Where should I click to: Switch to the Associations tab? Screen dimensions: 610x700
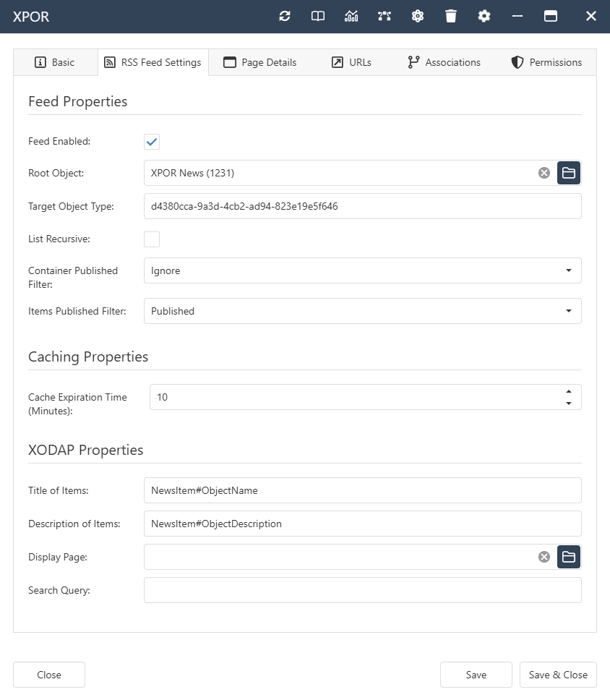click(x=444, y=62)
